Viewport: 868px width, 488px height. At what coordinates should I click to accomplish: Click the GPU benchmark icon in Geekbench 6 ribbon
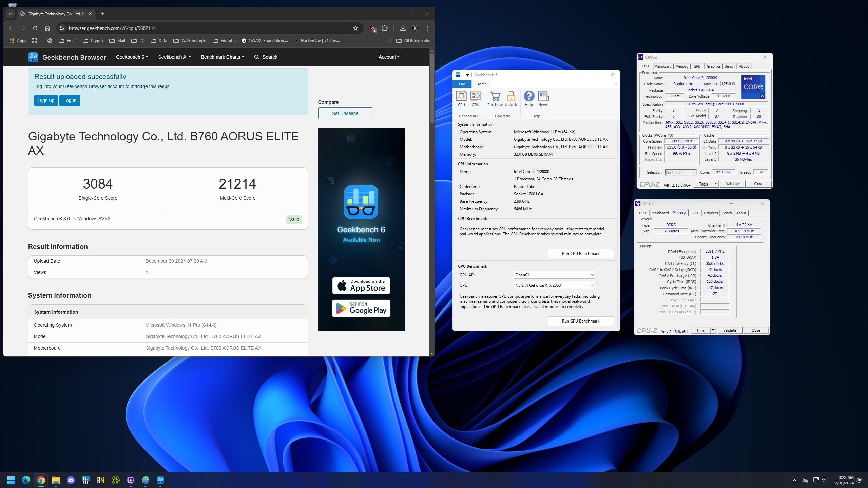pyautogui.click(x=476, y=99)
